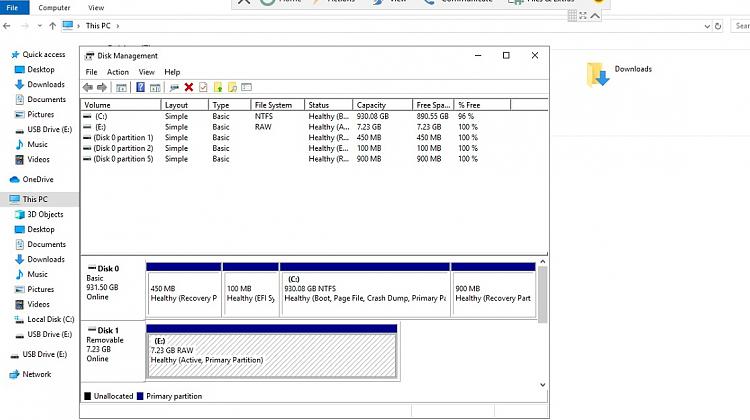Sort by the File System column header

(277, 105)
